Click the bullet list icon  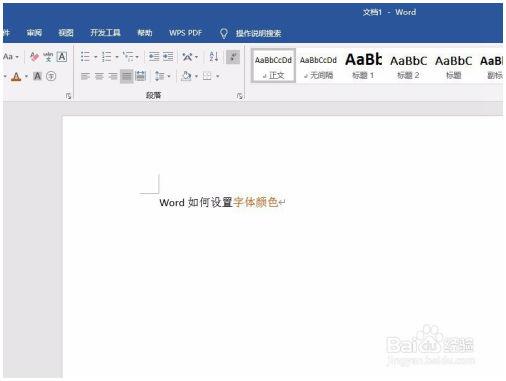click(x=85, y=57)
